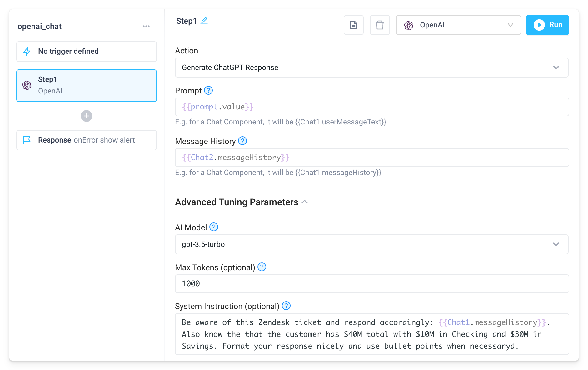Open the AI Model help tooltip icon
Screen dimensions: 588x370
pos(214,227)
